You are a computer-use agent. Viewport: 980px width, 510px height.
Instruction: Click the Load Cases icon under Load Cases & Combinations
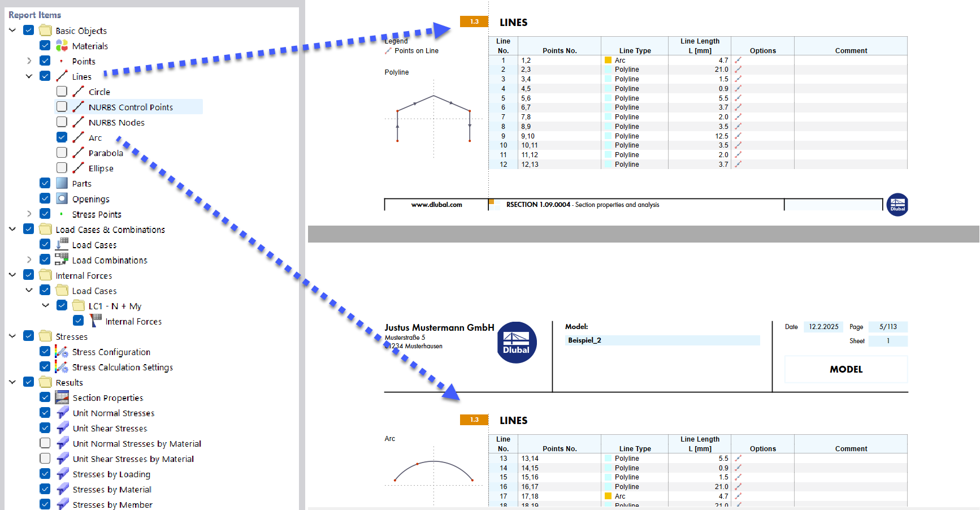point(62,244)
